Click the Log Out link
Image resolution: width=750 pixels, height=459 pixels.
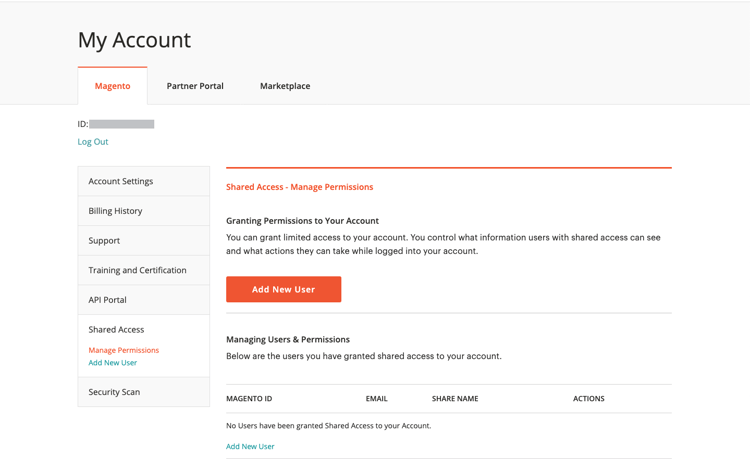pos(93,142)
